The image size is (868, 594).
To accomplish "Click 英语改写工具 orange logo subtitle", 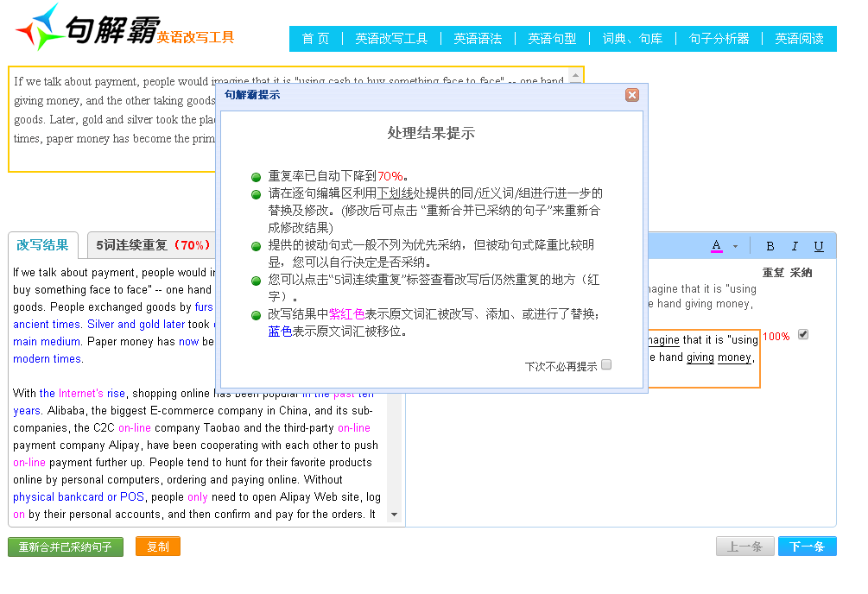I will click(x=195, y=37).
